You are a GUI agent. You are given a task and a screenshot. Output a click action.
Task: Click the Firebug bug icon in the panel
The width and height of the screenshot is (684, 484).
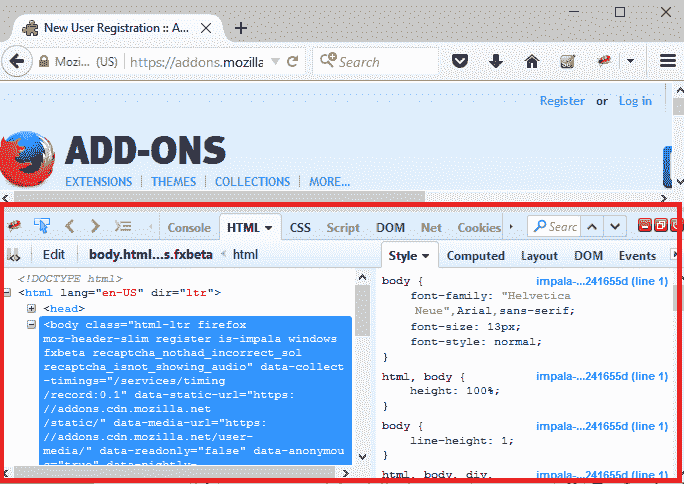pyautogui.click(x=14, y=226)
